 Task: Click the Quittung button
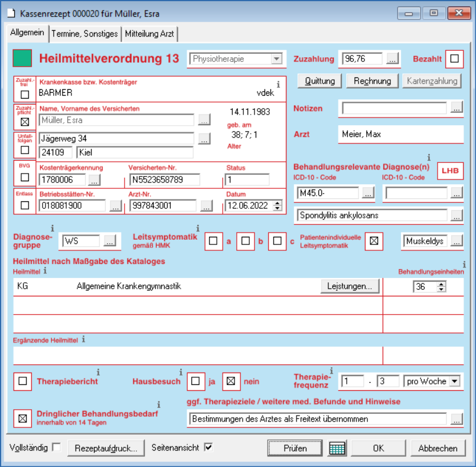click(319, 81)
